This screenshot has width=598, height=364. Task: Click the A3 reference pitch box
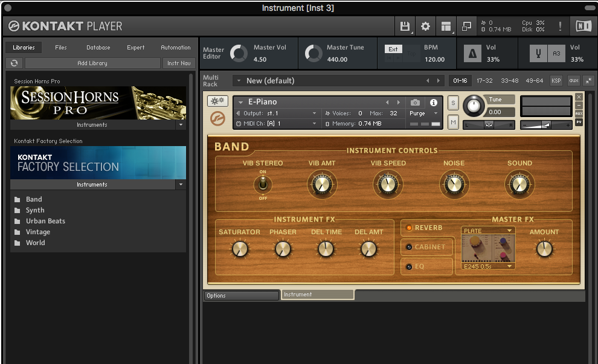click(556, 53)
